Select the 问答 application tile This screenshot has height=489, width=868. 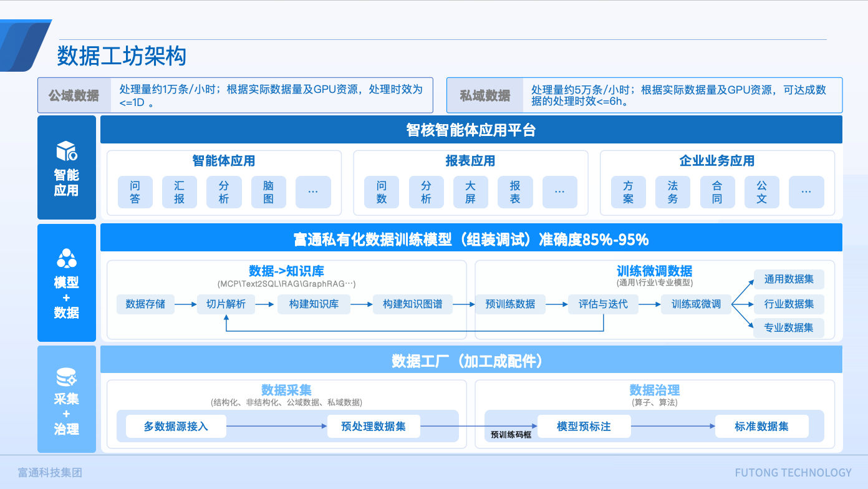point(135,192)
